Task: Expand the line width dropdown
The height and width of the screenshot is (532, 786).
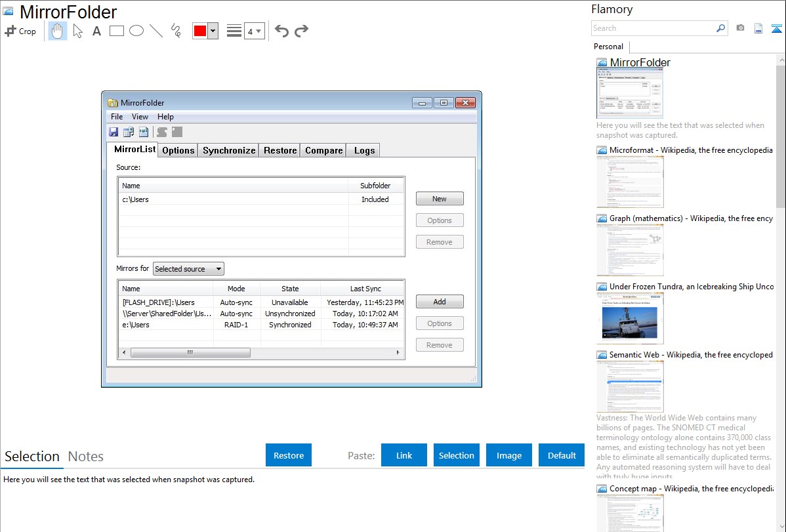Action: coord(254,31)
